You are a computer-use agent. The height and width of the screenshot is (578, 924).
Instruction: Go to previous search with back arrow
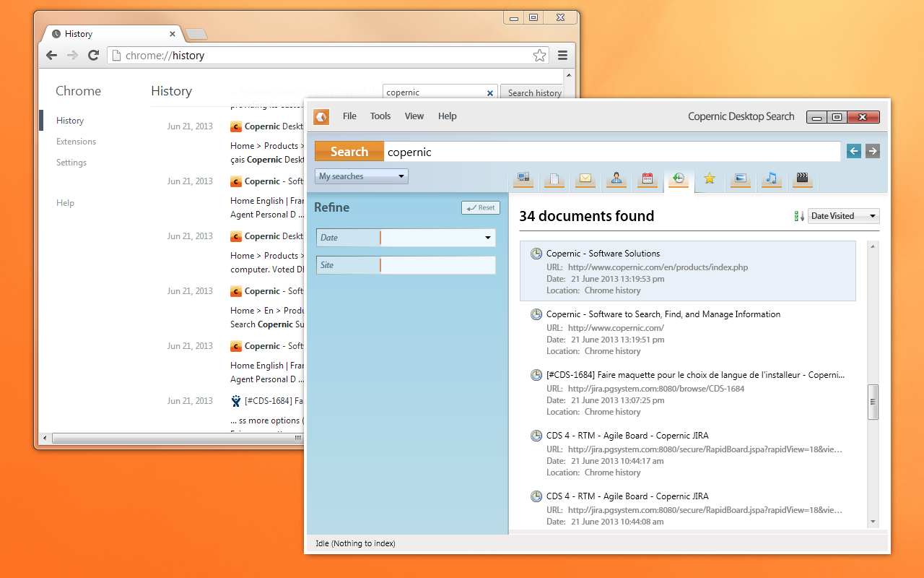click(854, 151)
